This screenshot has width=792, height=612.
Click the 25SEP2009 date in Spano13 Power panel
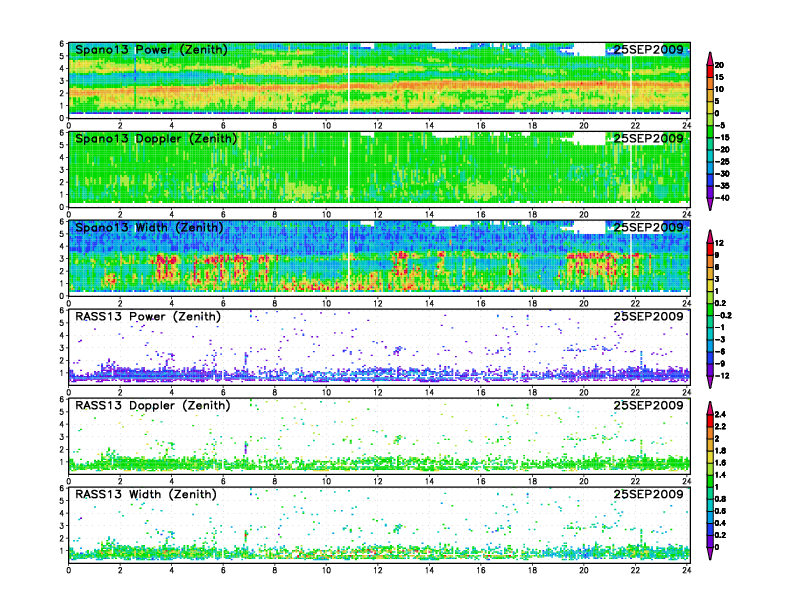click(648, 49)
